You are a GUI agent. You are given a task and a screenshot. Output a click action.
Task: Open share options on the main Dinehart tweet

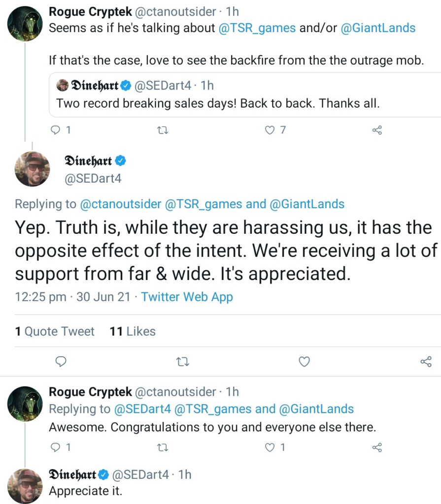(426, 362)
